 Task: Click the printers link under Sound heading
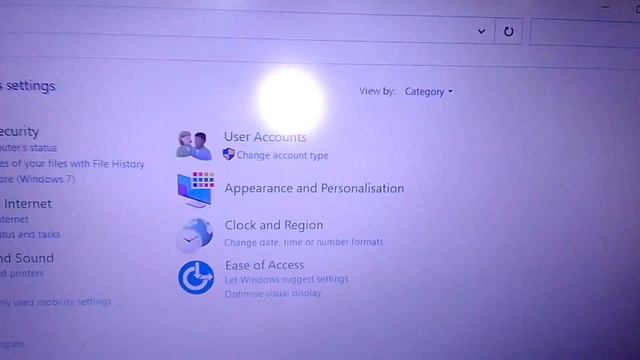[22, 273]
